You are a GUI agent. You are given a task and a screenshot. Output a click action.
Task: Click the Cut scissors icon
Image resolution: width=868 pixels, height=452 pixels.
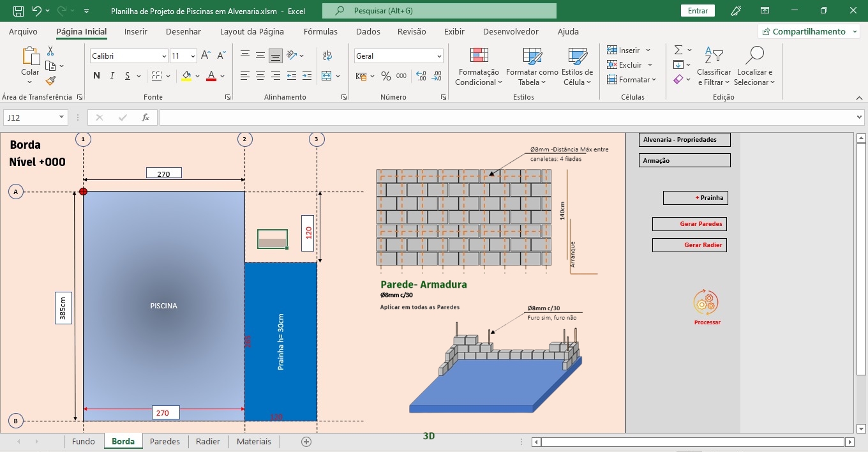point(50,51)
